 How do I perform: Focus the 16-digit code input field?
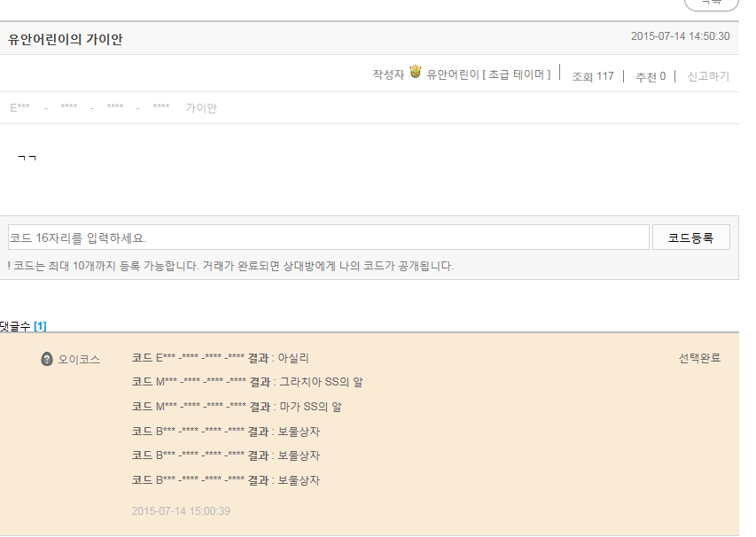(329, 237)
